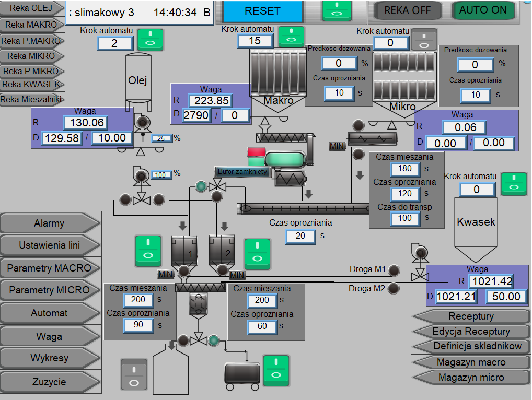Click the Makro Czas mieszania field showing 180
The width and height of the screenshot is (532, 400).
[x=404, y=169]
